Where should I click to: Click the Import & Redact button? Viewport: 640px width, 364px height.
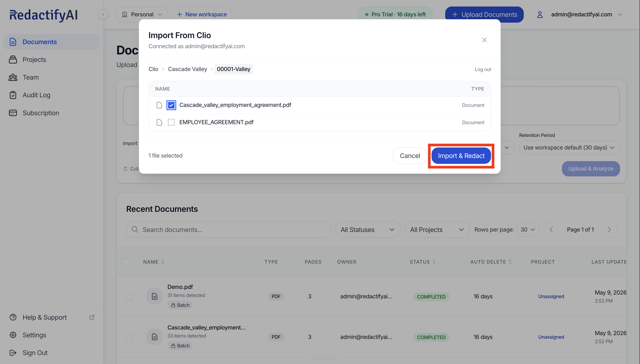point(461,156)
